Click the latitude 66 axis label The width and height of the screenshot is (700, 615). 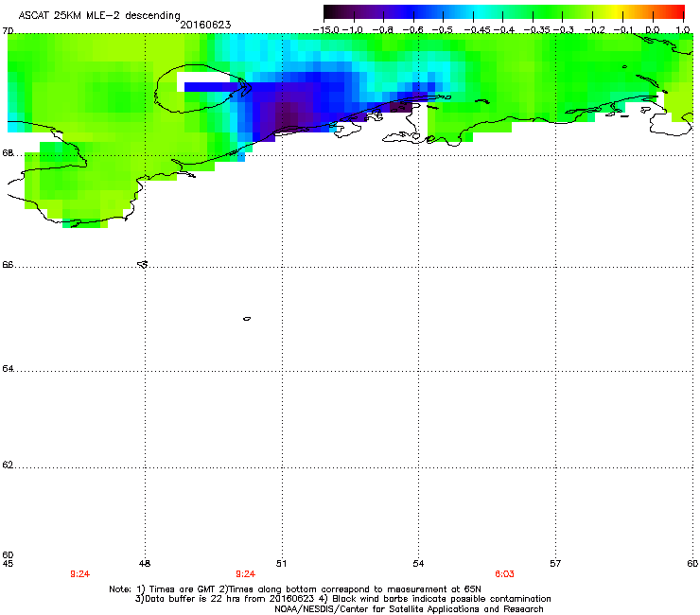coord(8,264)
